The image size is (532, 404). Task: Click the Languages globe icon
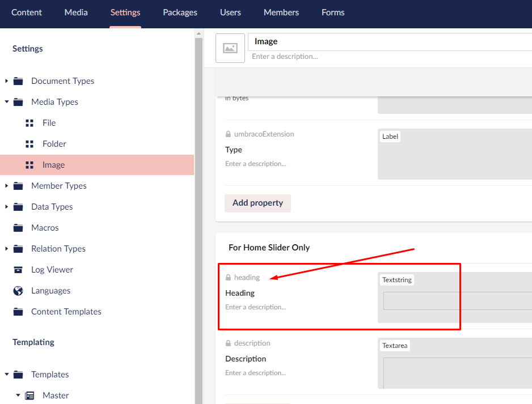(18, 291)
